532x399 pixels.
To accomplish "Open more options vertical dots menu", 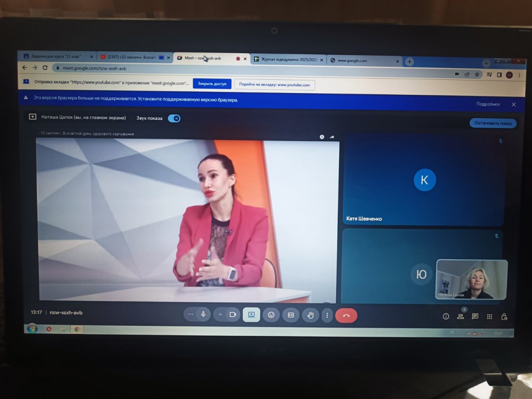I will tap(327, 315).
